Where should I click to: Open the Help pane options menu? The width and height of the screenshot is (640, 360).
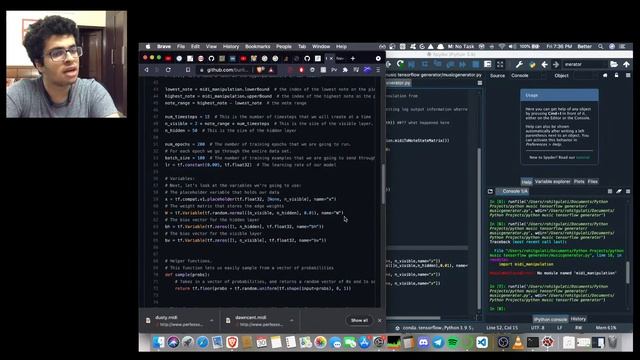(628, 76)
